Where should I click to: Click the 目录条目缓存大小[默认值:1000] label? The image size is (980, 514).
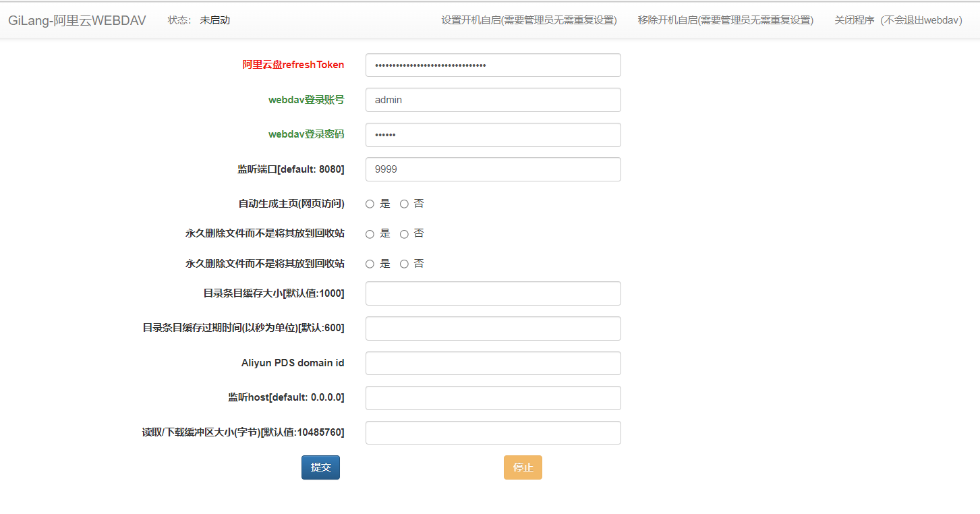coord(274,293)
